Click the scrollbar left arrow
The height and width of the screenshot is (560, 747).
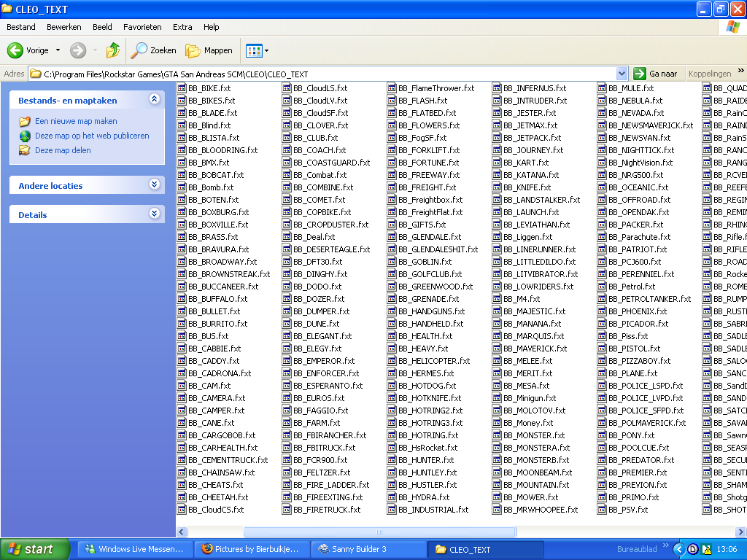click(x=182, y=532)
